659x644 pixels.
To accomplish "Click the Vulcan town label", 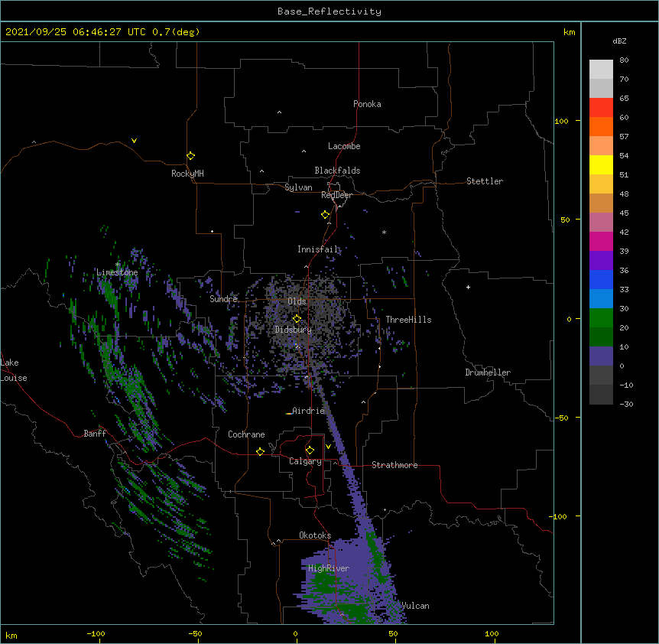I will (415, 606).
